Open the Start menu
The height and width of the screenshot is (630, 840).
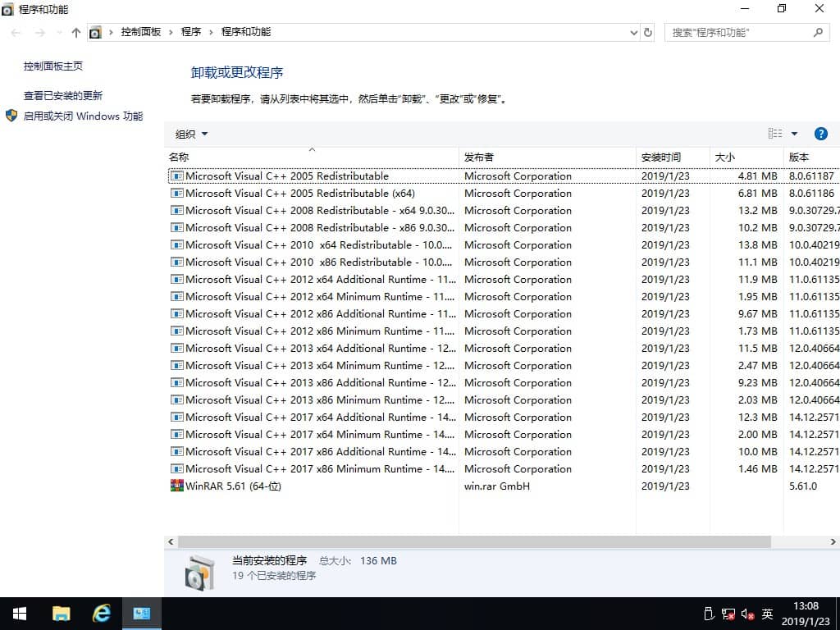click(18, 613)
